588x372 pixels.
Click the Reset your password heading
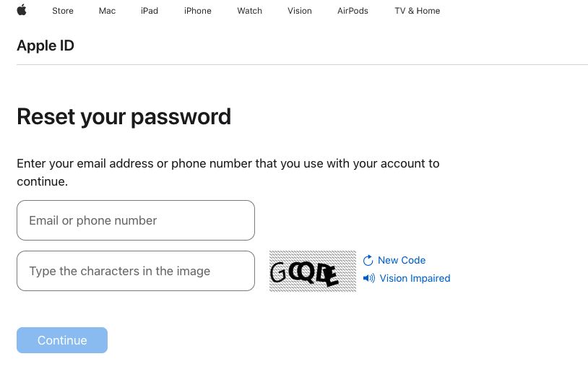[124, 116]
